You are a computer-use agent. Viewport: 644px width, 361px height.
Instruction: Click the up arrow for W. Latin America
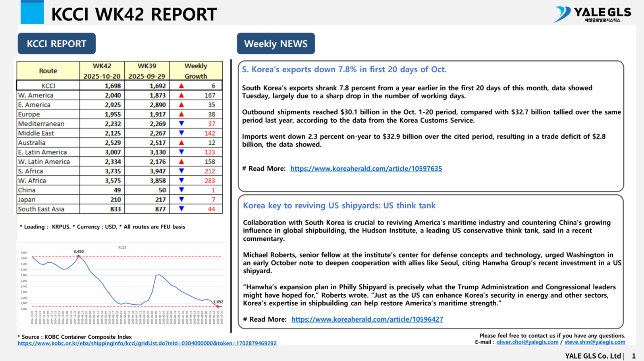point(181,162)
